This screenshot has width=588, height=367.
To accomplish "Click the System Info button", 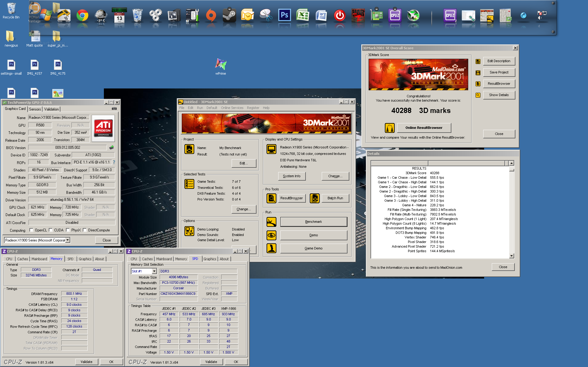I will 292,176.
